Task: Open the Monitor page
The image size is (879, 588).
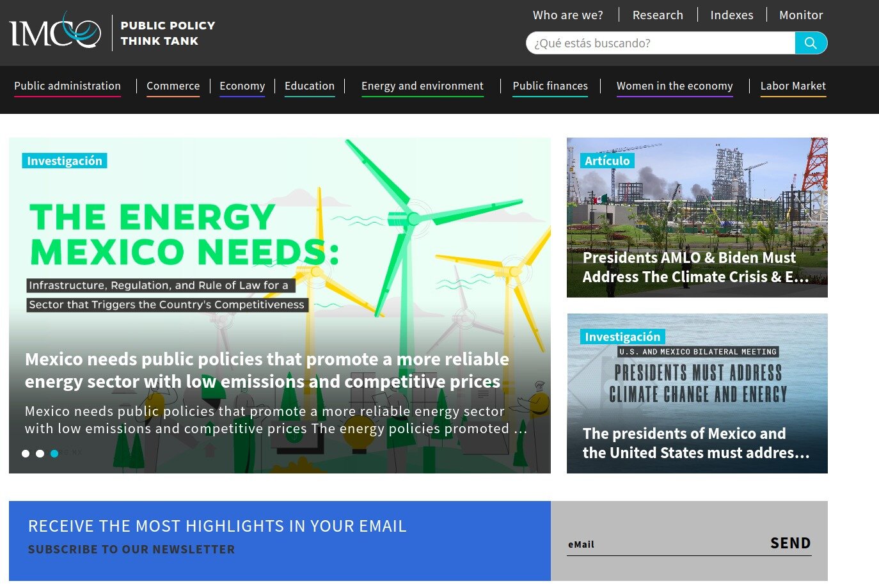Action: [800, 15]
